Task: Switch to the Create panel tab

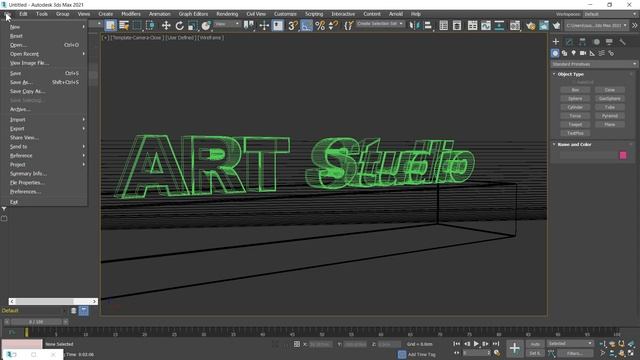Action: pos(556,42)
